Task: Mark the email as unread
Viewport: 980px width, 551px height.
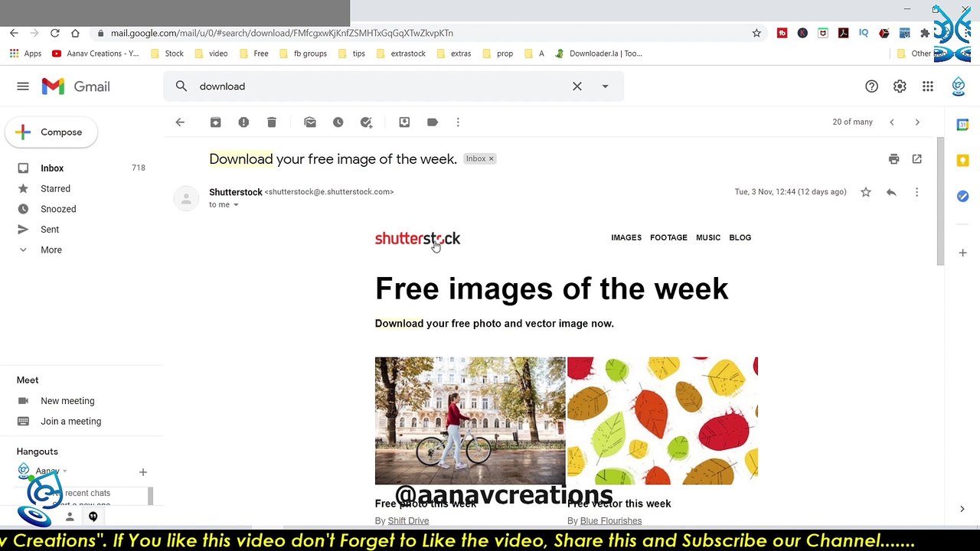Action: tap(310, 122)
